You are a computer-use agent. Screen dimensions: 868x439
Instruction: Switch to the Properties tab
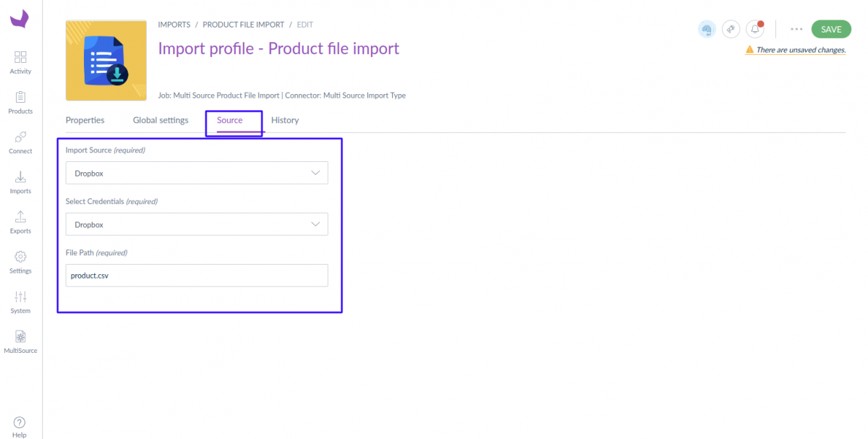coord(85,120)
